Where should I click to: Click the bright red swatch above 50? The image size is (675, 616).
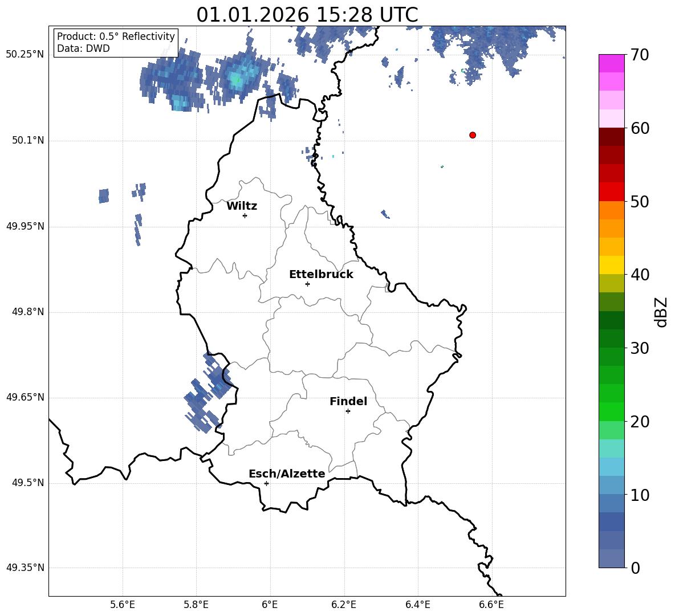[x=611, y=192]
